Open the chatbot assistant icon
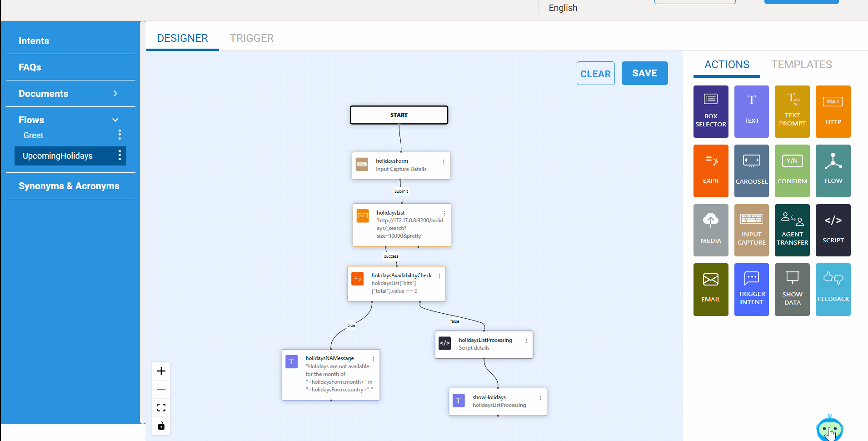This screenshot has height=441, width=868. [829, 429]
